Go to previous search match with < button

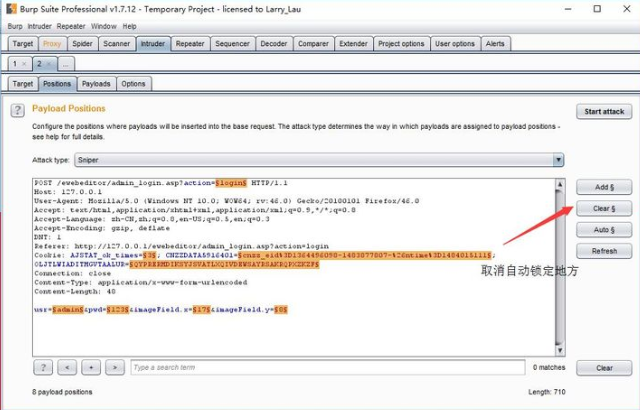(67, 368)
